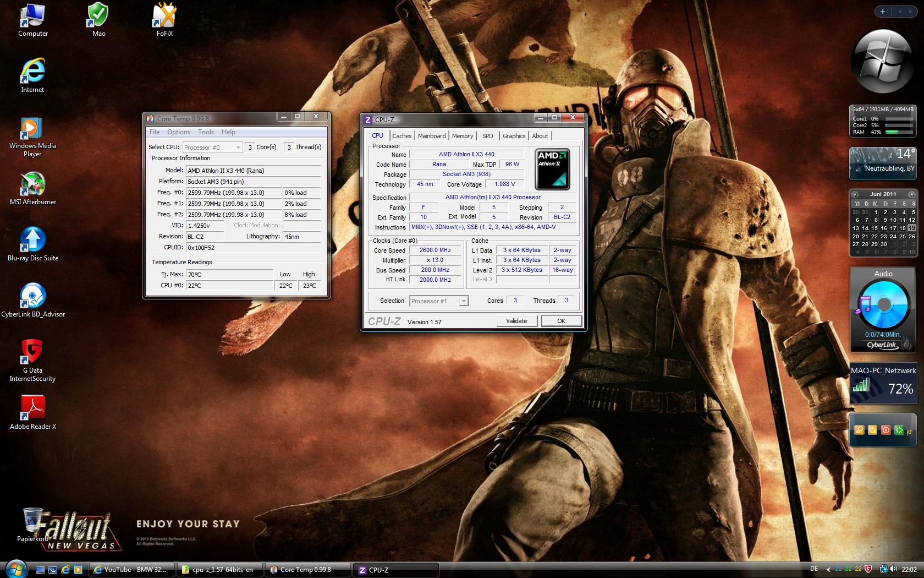Click the CyberLink audio disc gadget

(883, 310)
